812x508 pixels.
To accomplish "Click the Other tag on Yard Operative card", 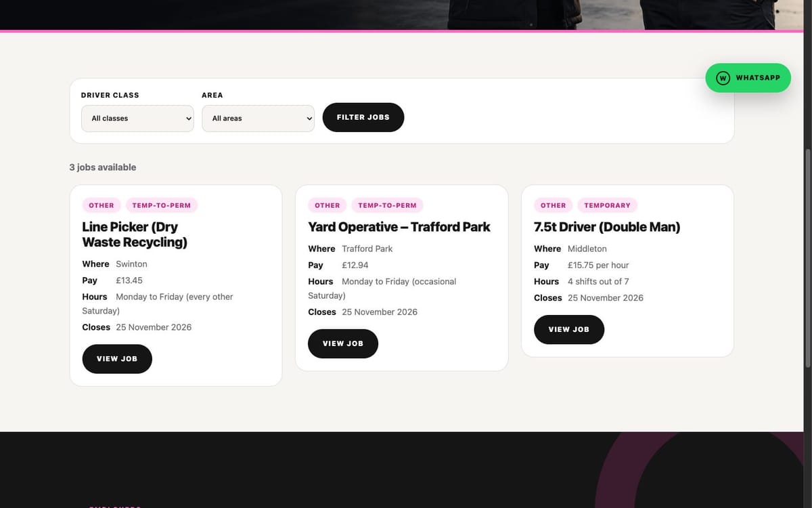I will (x=328, y=205).
